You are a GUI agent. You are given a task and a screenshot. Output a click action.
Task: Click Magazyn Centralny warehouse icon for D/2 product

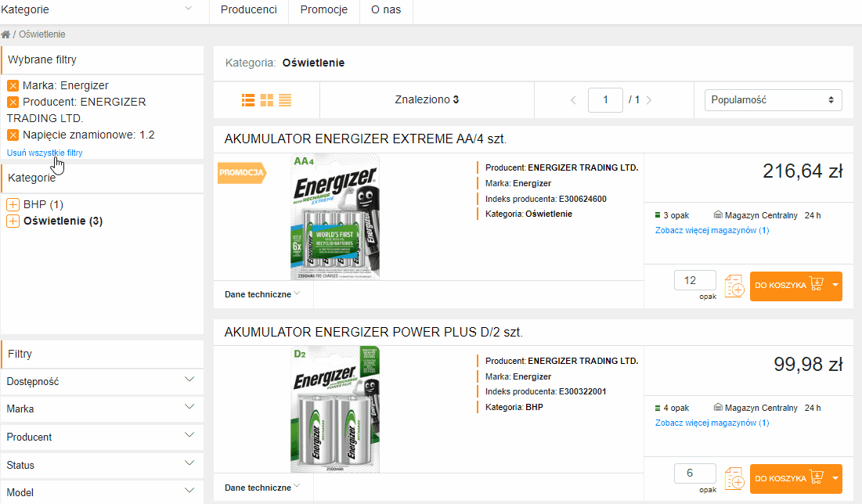click(x=718, y=407)
